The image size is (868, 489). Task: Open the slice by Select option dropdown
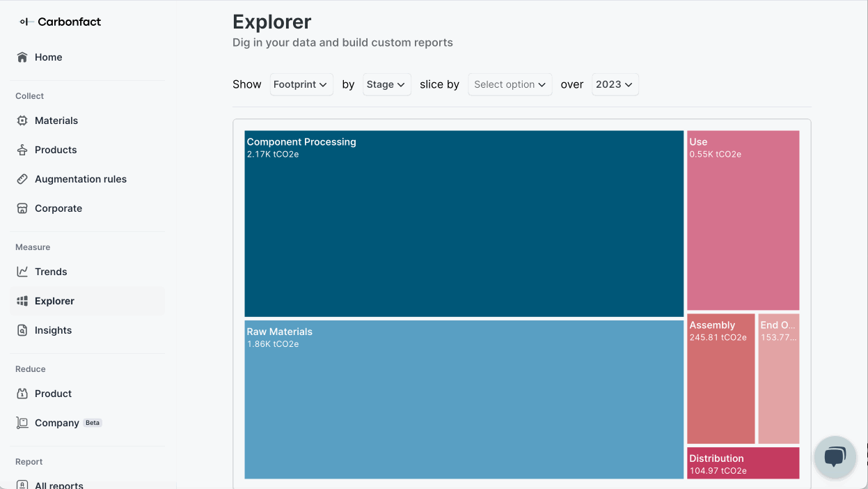(510, 84)
